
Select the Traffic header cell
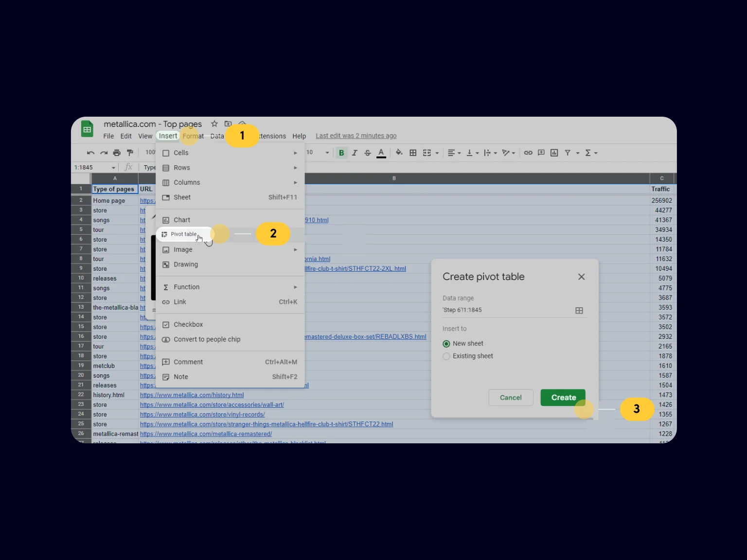point(662,189)
